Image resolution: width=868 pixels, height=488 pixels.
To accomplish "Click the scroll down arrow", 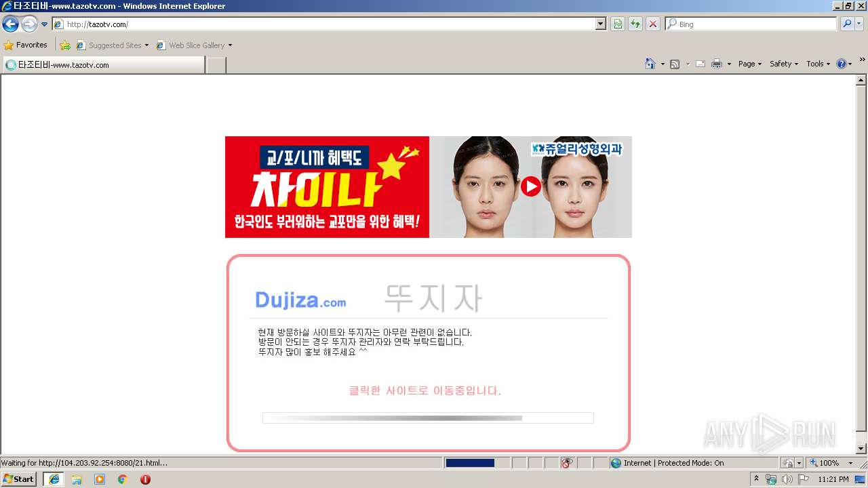I will click(x=861, y=449).
